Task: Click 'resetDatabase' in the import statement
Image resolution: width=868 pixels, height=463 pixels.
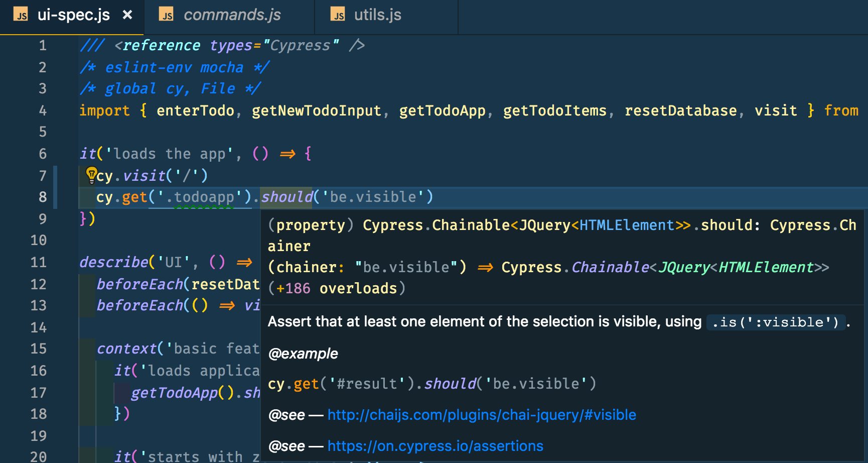Action: pos(681,110)
